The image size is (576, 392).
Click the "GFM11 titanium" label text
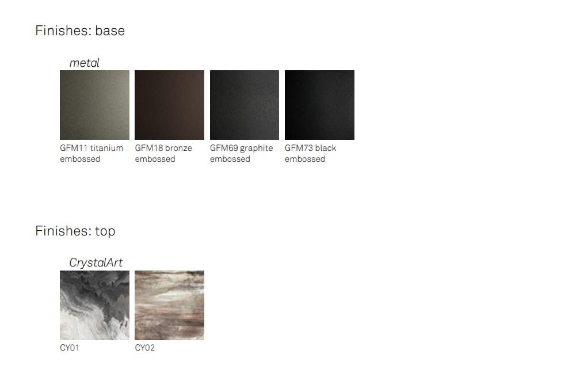click(x=91, y=148)
